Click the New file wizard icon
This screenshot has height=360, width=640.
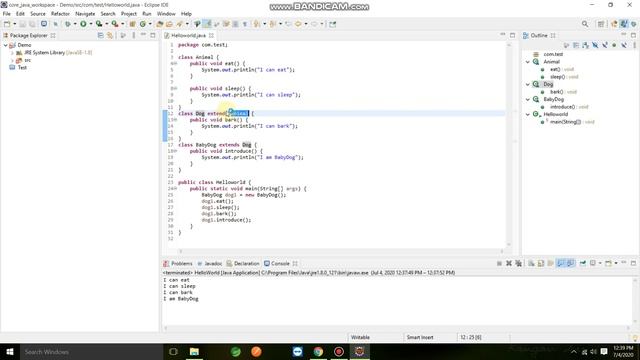coord(7,24)
